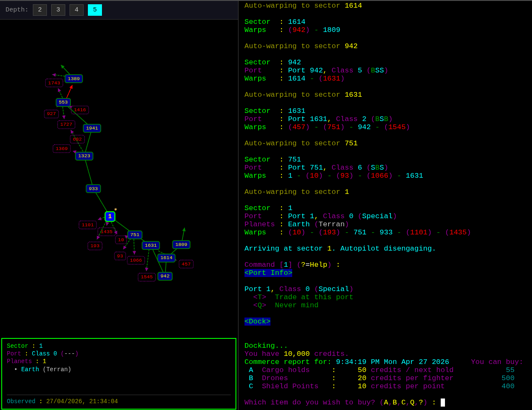This screenshot has width=532, height=410.
Task: Select sector 1389 node on map
Action: [x=74, y=79]
